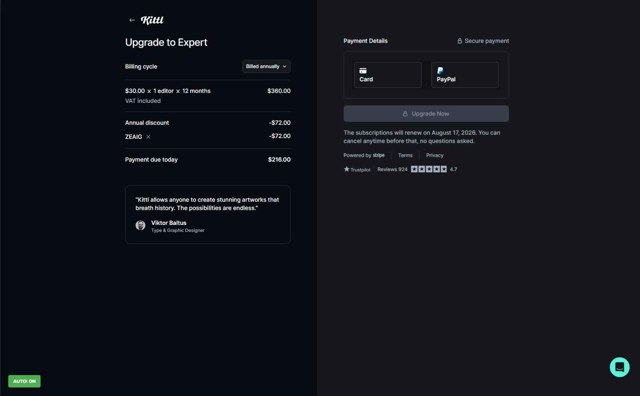Open the Billed annually dropdown
This screenshot has width=640, height=396.
(x=266, y=67)
